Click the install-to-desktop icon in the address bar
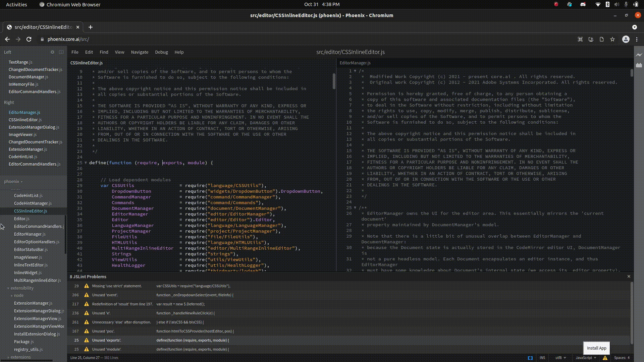The width and height of the screenshot is (644, 362). 590,39
